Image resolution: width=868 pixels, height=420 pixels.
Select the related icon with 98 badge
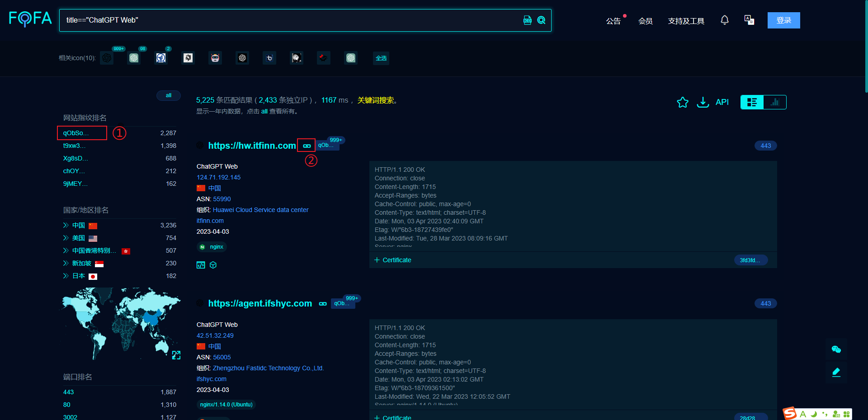pos(134,58)
